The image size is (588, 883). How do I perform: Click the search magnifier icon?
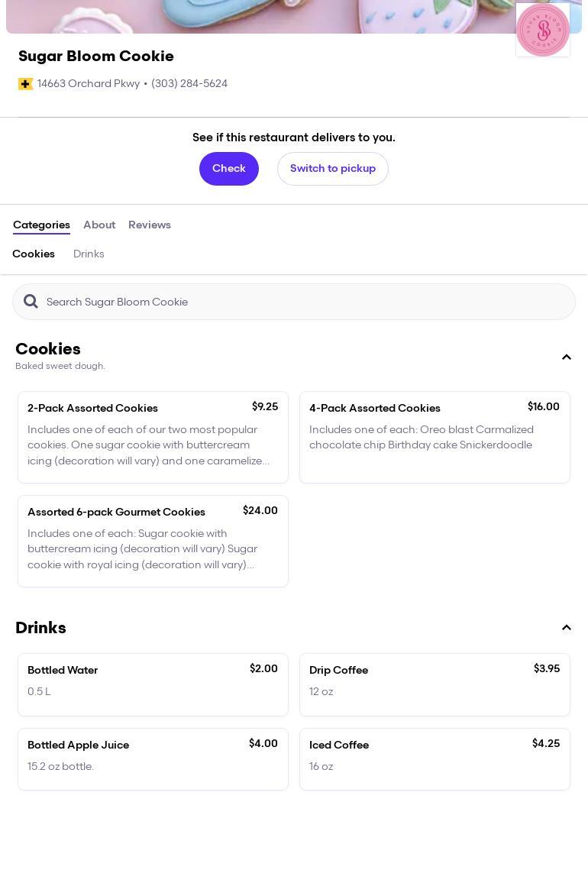coord(31,302)
